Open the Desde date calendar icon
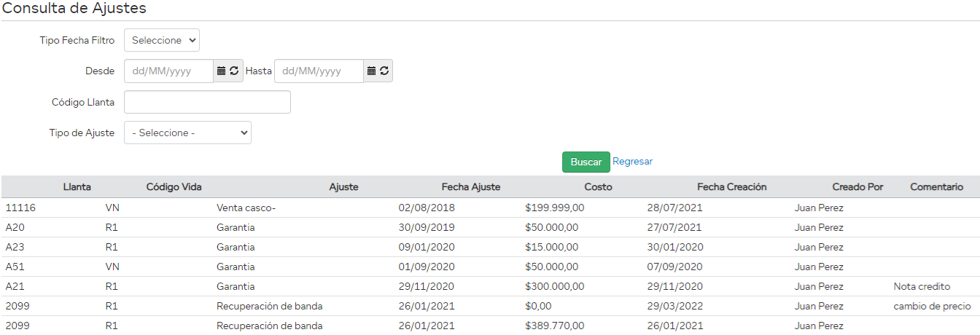 (222, 71)
